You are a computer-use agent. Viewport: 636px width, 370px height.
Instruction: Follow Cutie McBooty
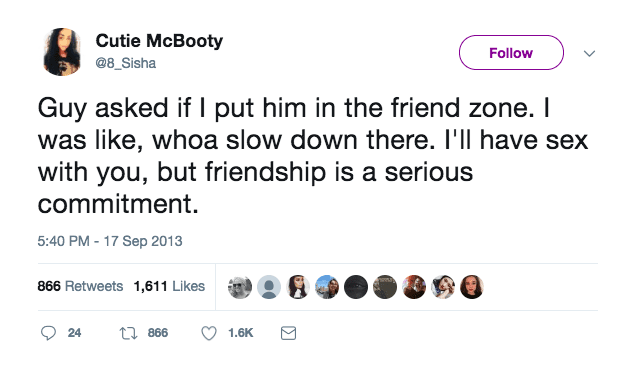click(x=511, y=53)
